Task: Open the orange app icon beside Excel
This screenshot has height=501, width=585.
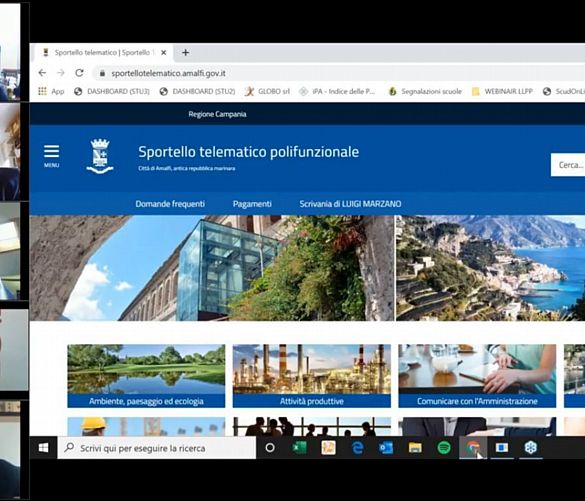Action: click(x=328, y=448)
